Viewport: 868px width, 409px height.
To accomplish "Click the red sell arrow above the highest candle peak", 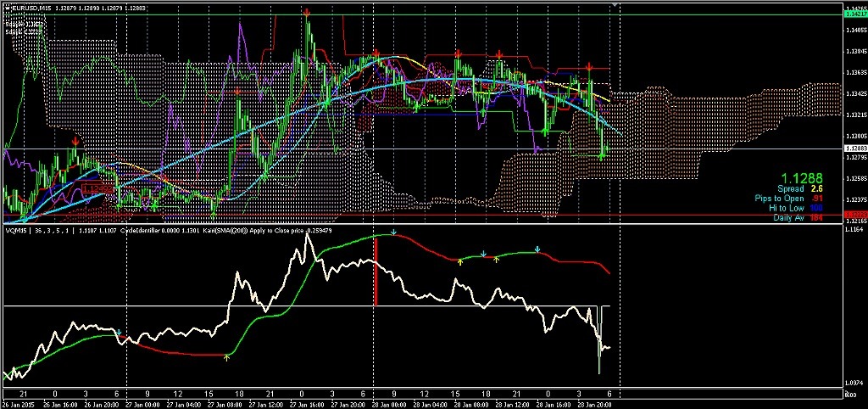I will (x=306, y=13).
